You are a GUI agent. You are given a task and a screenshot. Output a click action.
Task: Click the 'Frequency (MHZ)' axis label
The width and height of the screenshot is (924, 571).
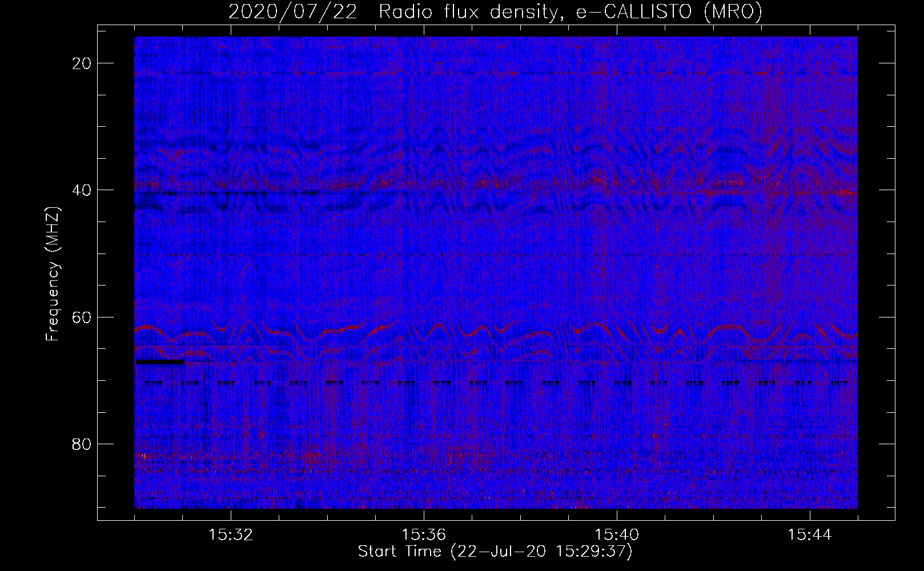click(x=53, y=274)
